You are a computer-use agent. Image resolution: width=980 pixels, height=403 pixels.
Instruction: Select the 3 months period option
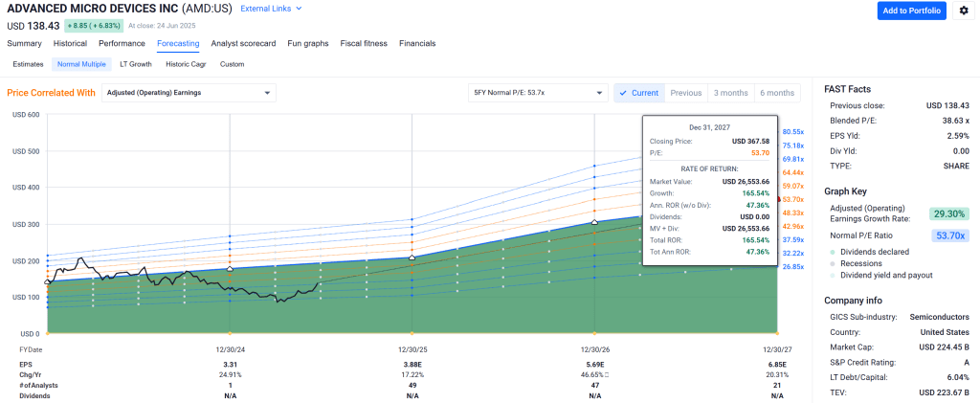pyautogui.click(x=729, y=93)
